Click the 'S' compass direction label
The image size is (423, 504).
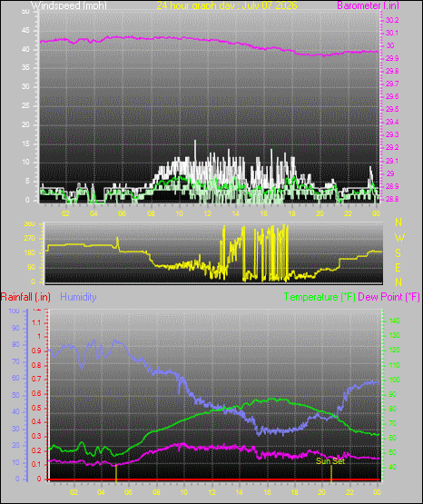pos(398,253)
